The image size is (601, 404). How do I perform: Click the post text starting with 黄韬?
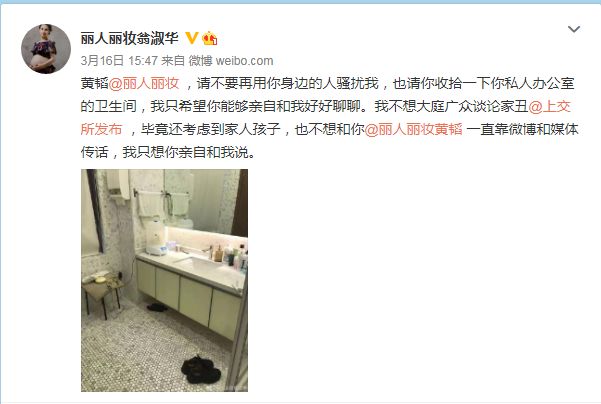(329, 118)
